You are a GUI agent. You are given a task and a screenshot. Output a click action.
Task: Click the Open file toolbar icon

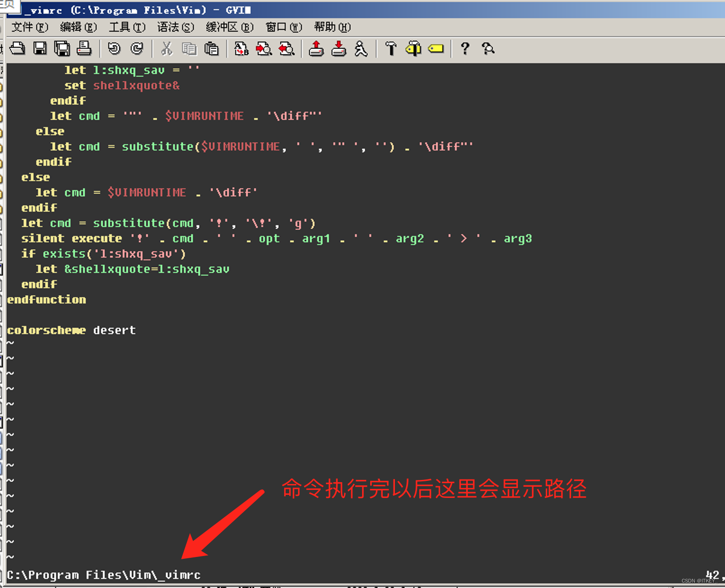[x=18, y=48]
